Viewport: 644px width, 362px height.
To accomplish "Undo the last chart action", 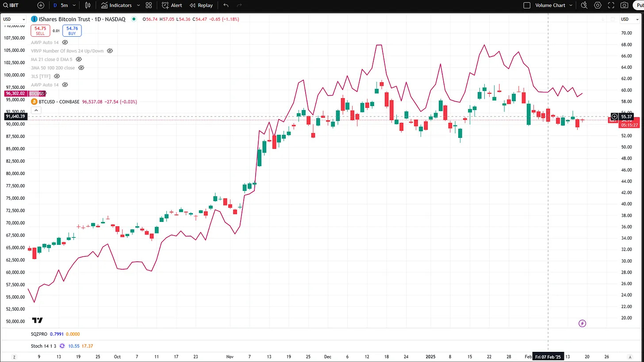I will 226,5.
